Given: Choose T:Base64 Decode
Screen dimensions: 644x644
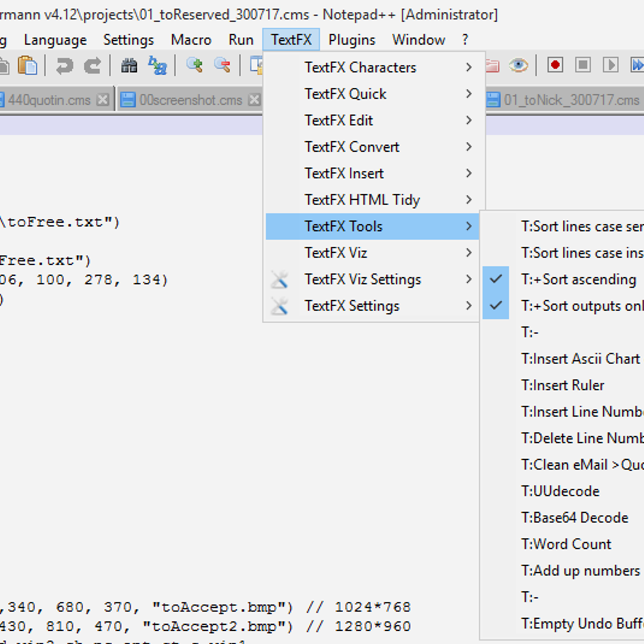Looking at the screenshot, I should coord(564,518).
